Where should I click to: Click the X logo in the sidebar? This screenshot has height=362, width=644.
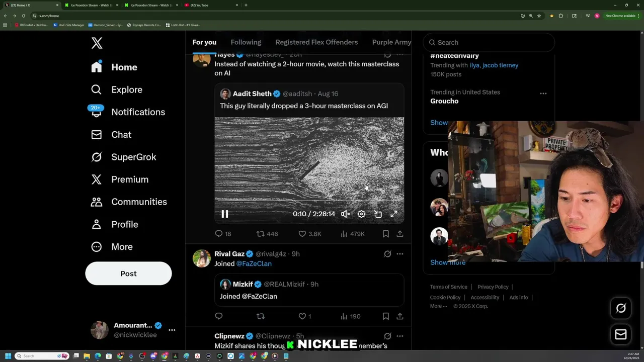click(x=97, y=43)
